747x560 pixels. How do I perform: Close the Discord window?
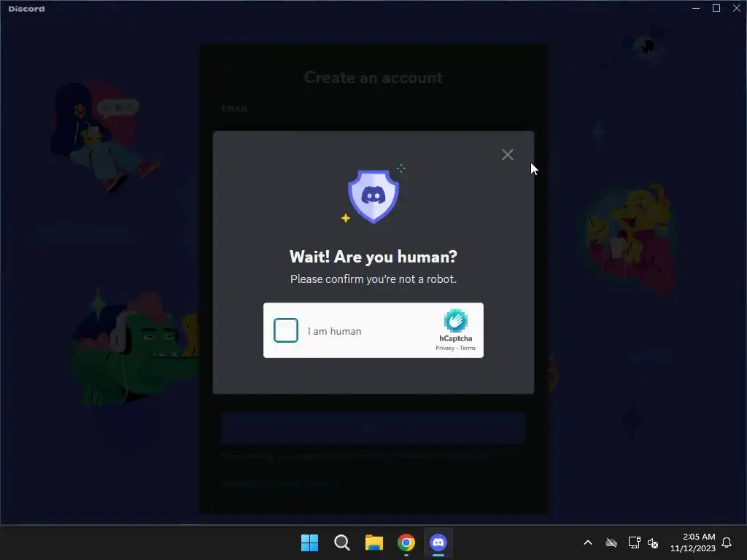click(737, 8)
